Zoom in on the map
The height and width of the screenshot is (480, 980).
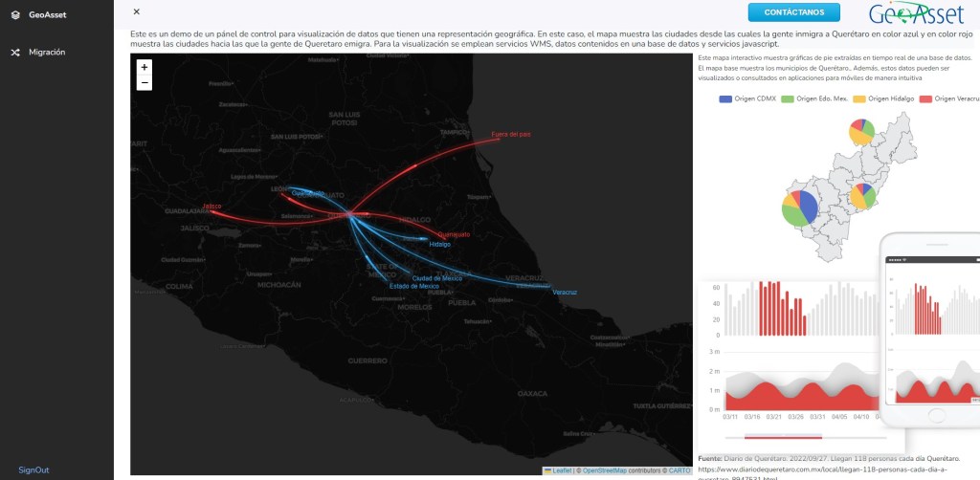point(144,68)
